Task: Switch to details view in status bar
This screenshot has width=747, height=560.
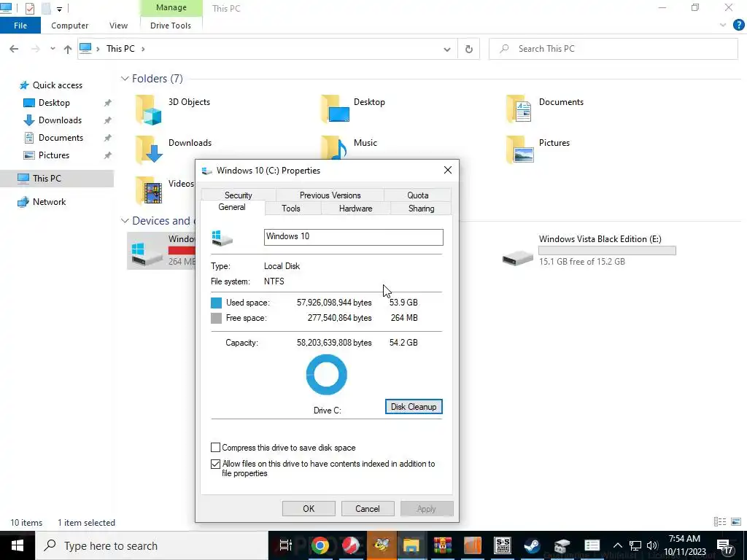Action: [720, 522]
